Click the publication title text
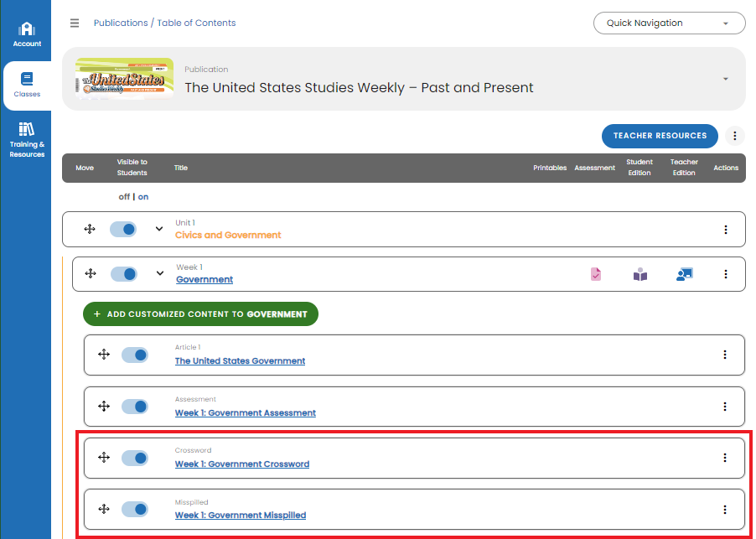The image size is (756, 539). point(359,88)
